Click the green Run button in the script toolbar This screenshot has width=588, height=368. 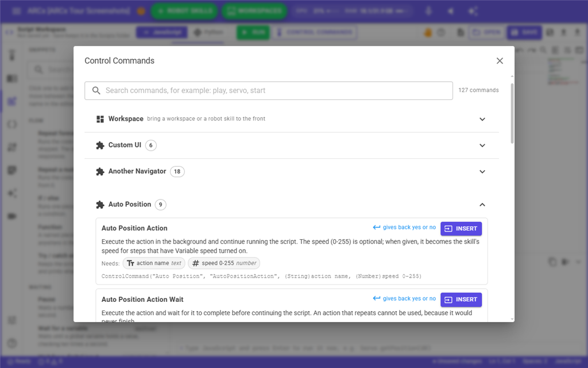coord(253,33)
